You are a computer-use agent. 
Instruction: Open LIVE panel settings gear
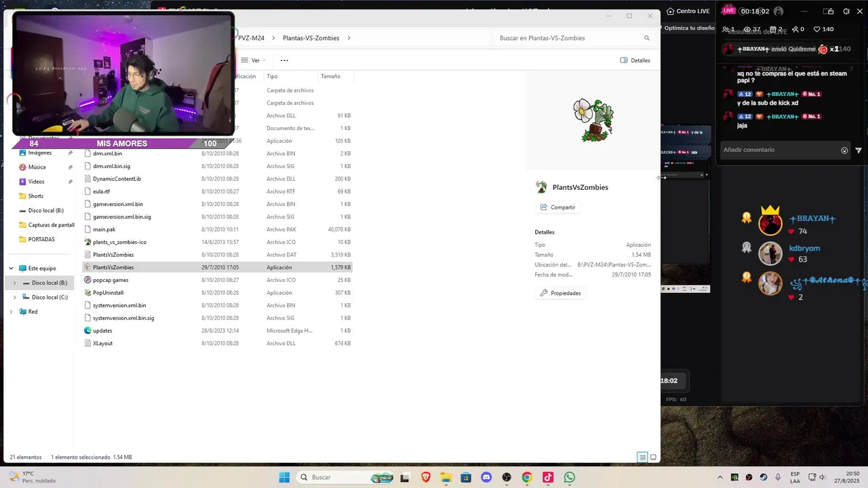pos(846,12)
